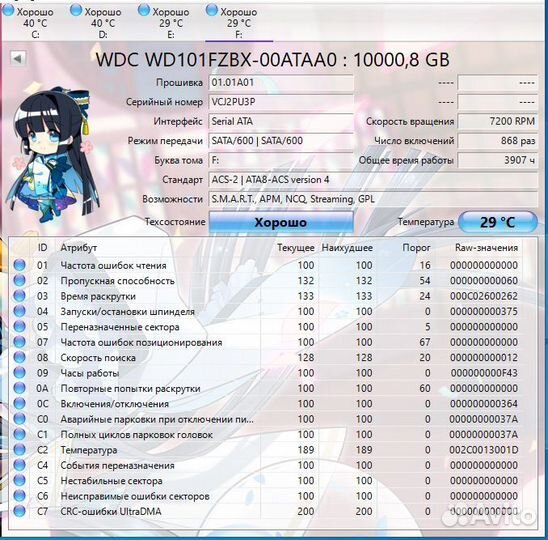The width and height of the screenshot is (548, 540).
Task: Click the S.M.A.R.T. features field
Action: pyautogui.click(x=373, y=200)
